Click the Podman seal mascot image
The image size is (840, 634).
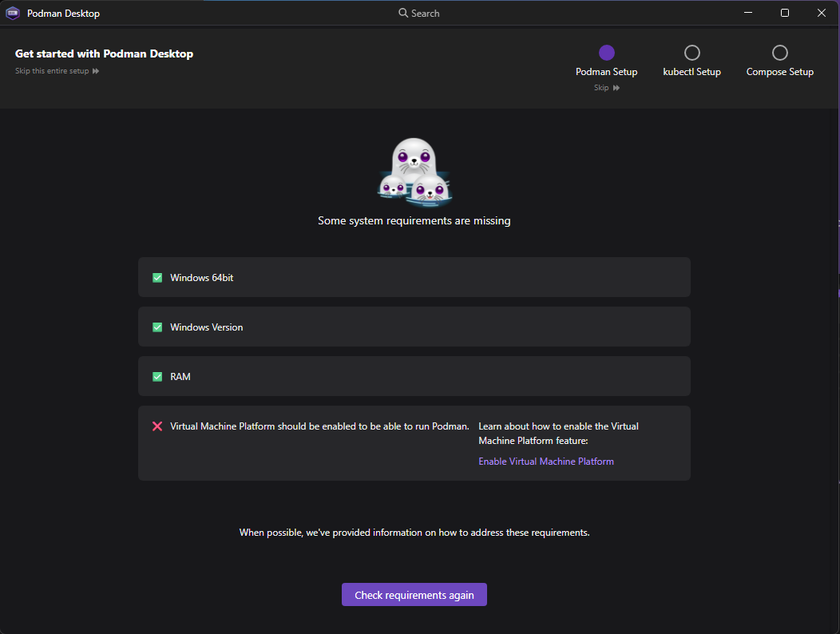click(414, 171)
